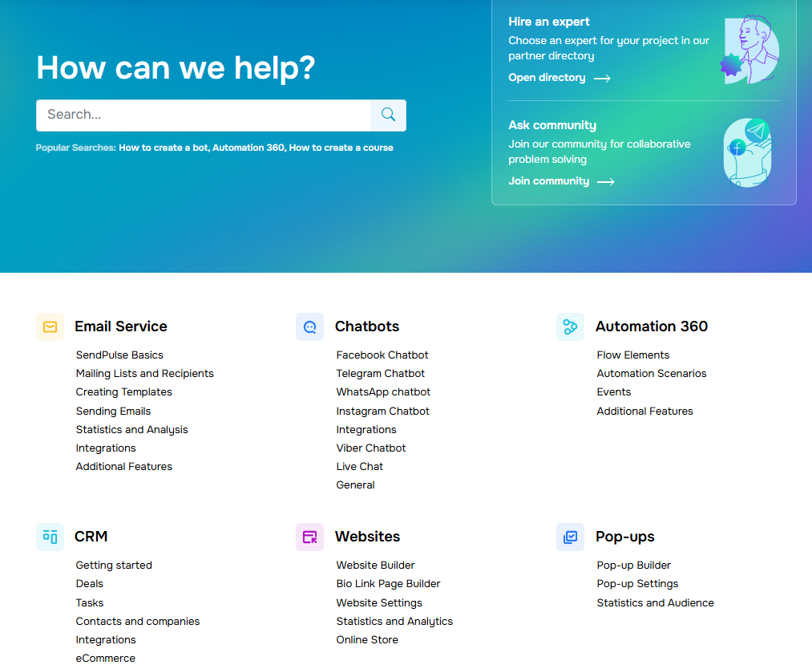Go to Sending Emails
This screenshot has height=669, width=812.
point(113,412)
